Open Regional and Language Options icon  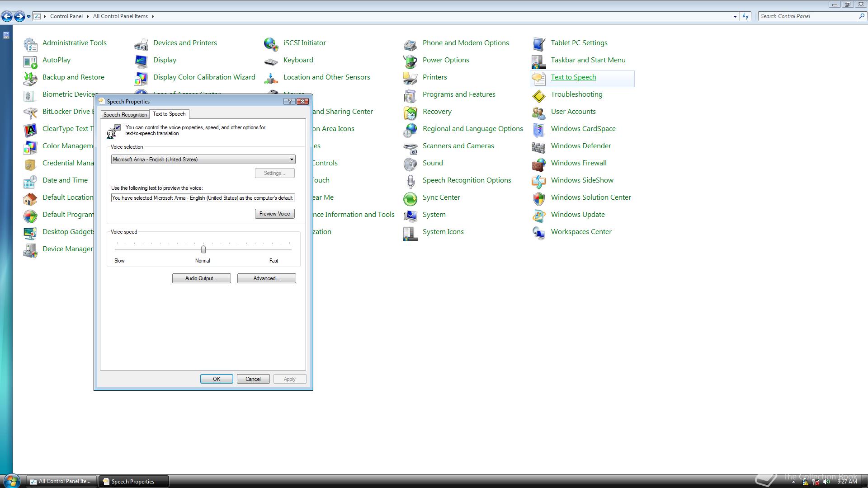410,130
